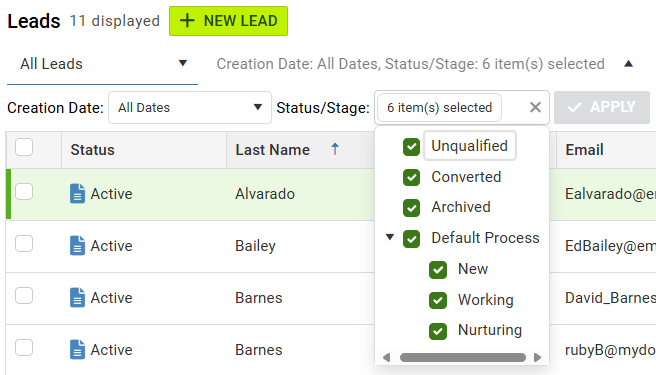Clear the Status/Stage selection with X

pos(535,108)
